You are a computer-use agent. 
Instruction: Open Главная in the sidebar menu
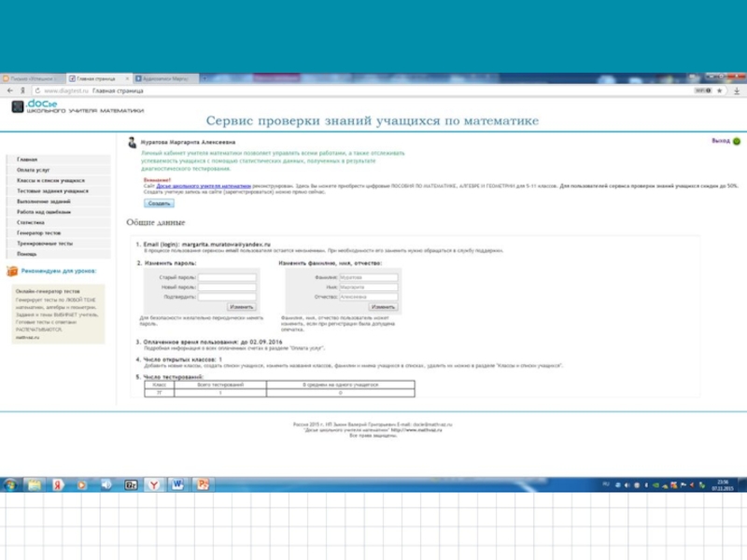pos(59,160)
